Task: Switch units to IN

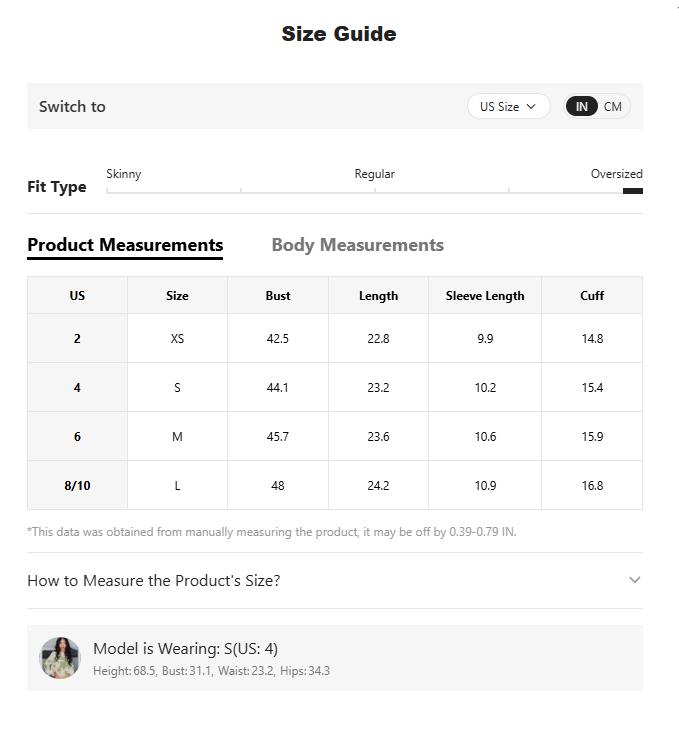Action: tap(581, 107)
